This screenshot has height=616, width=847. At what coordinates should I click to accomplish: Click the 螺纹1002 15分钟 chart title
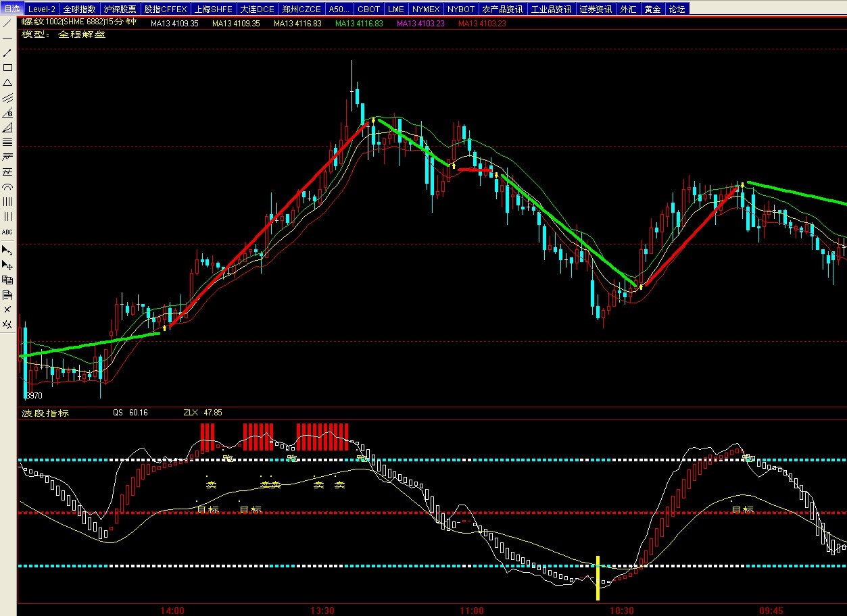80,22
